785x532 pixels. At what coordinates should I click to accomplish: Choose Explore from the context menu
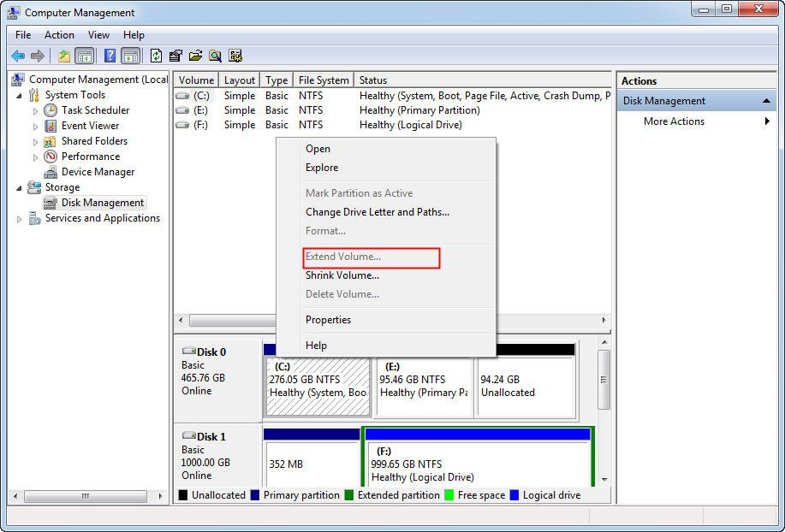(x=386, y=168)
